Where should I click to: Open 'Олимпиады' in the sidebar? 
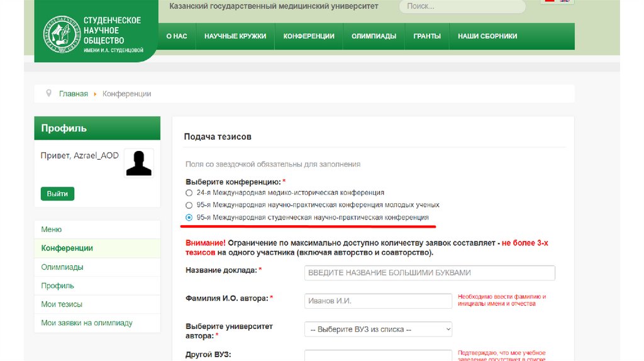tap(97, 267)
